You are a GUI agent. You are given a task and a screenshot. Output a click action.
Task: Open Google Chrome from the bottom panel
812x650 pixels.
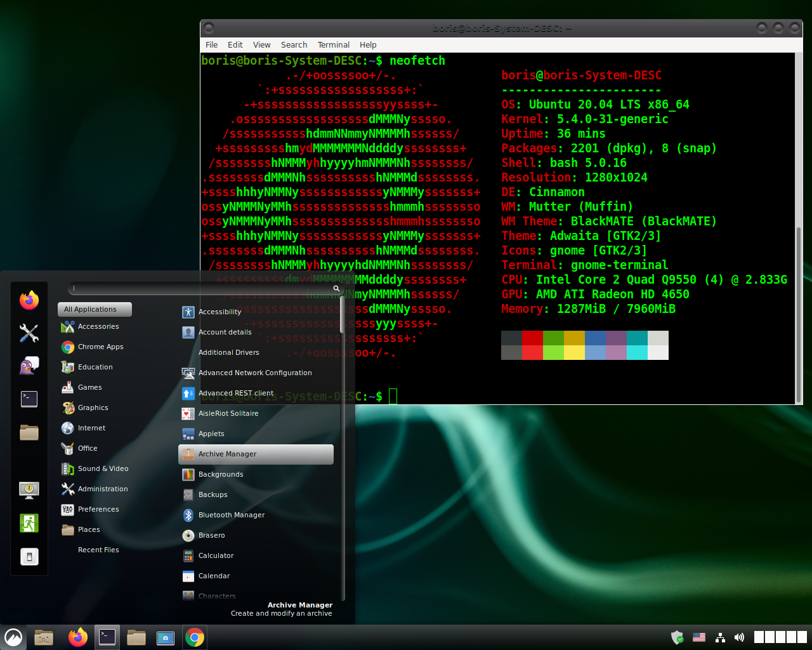click(x=195, y=637)
